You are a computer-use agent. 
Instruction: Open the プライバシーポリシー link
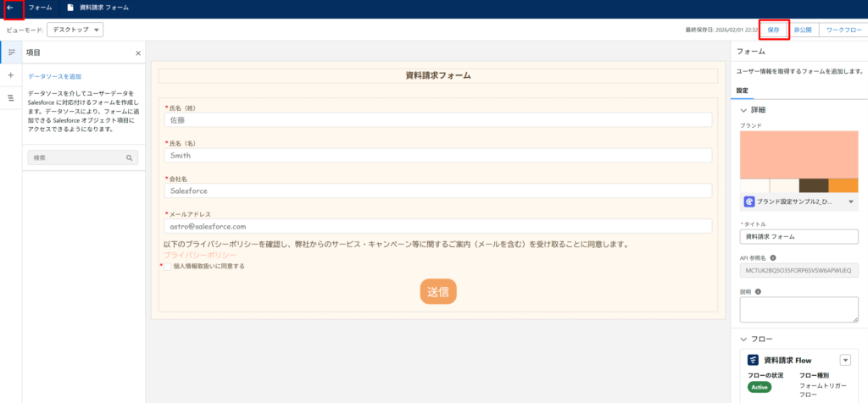pos(200,255)
